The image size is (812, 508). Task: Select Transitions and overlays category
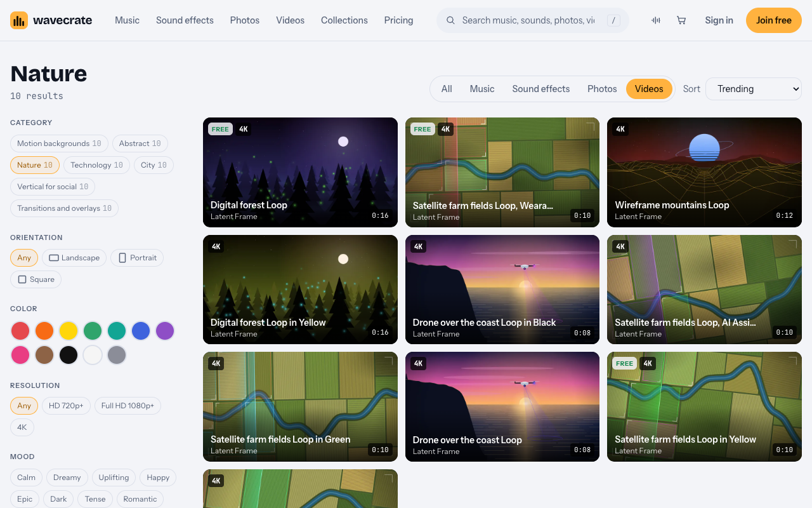click(64, 208)
